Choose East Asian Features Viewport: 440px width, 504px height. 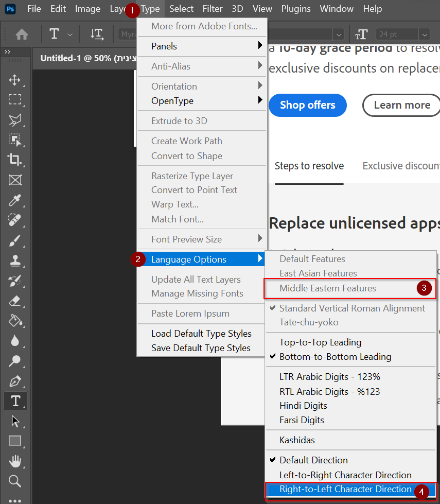[350, 273]
